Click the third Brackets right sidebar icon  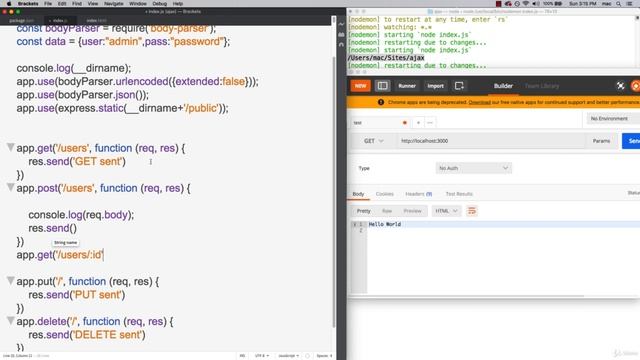click(342, 44)
